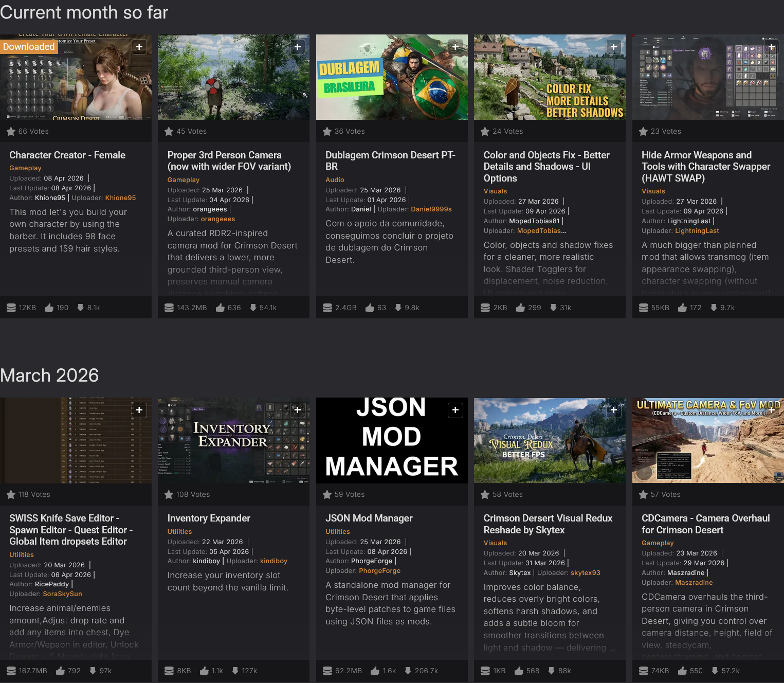
Task: Click download icon showing 127k downloads
Action: (x=235, y=671)
